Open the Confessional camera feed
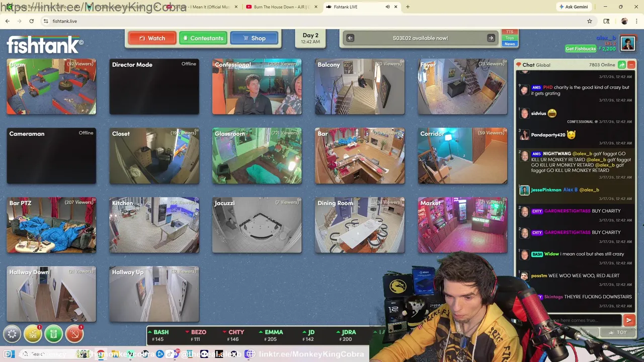The height and width of the screenshot is (362, 644). [257, 86]
